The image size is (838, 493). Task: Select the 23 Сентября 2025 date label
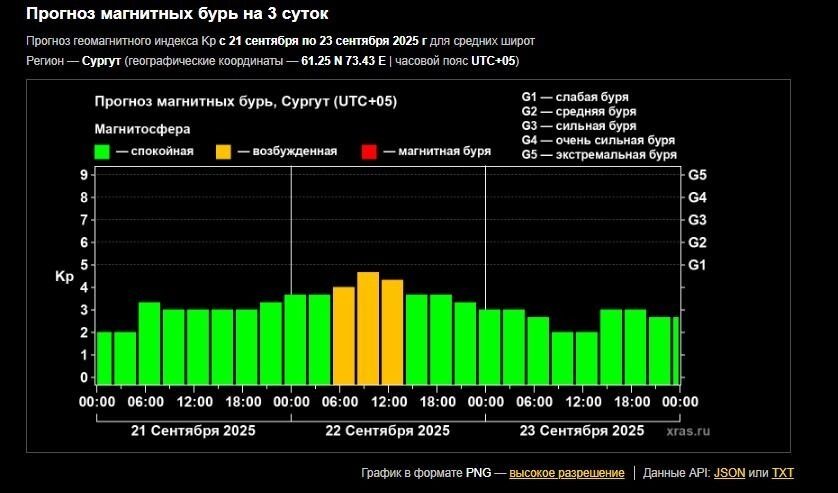(x=581, y=431)
